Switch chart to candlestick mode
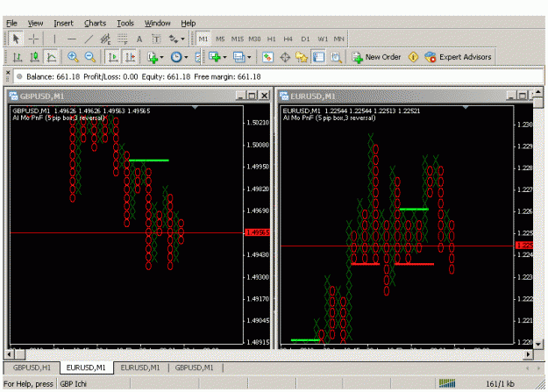Viewport: 548px width, 392px height. click(34, 57)
